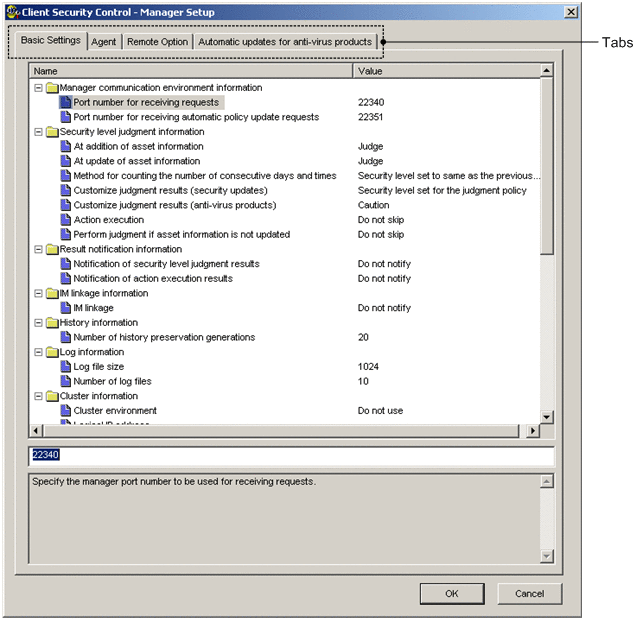Click the icon beside At addition of asset information

click(65, 146)
